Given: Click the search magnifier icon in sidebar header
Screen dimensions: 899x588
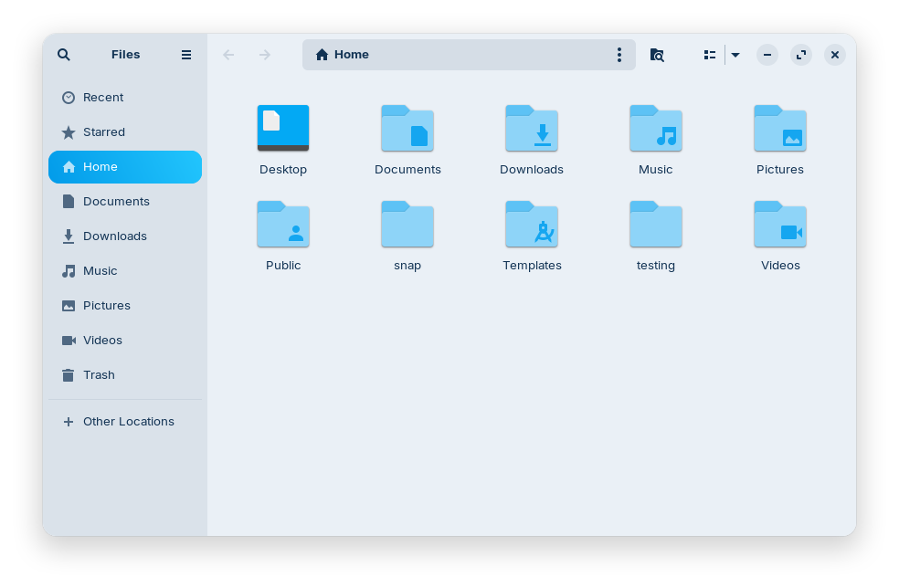Looking at the screenshot, I should 64,55.
